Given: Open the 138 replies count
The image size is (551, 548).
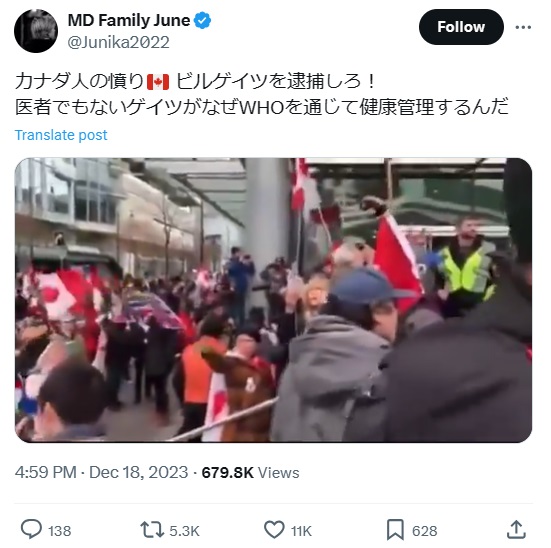Looking at the screenshot, I should click(59, 531).
